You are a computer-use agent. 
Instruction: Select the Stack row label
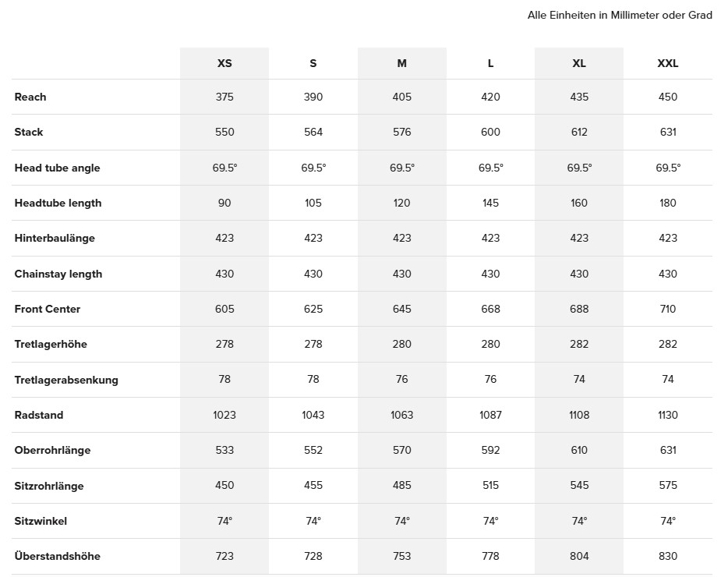[29, 132]
